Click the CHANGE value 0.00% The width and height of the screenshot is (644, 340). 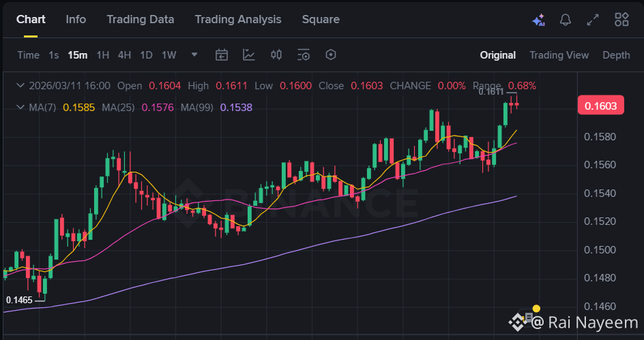pos(452,86)
